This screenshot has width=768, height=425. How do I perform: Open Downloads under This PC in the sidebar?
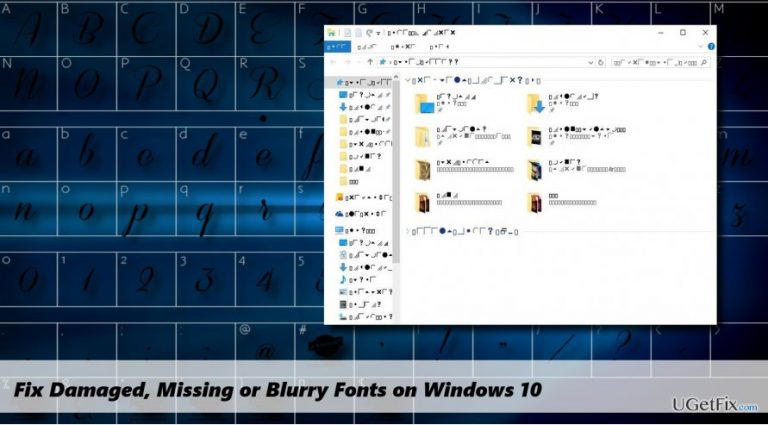[366, 267]
